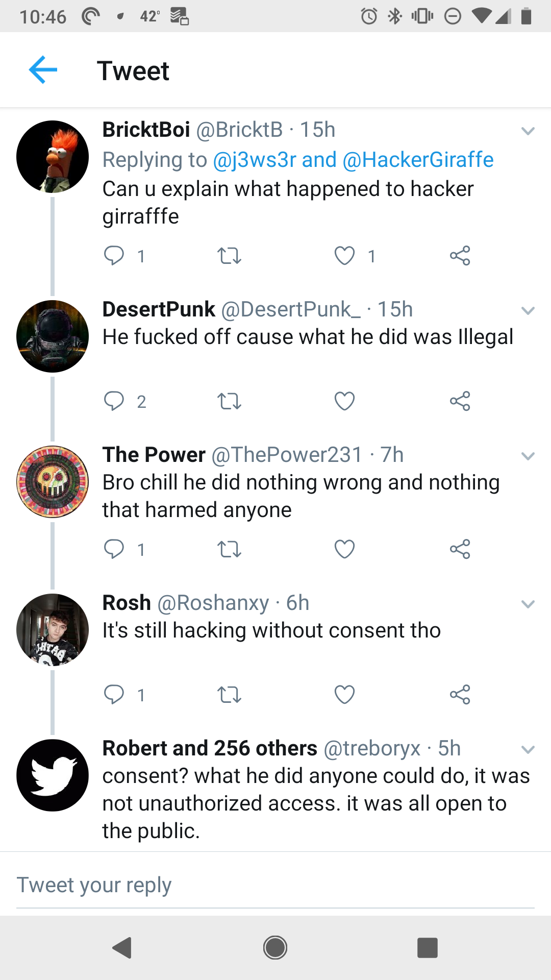The image size is (551, 980).
Task: Retweet DesertPunk's tweet
Action: [x=229, y=401]
